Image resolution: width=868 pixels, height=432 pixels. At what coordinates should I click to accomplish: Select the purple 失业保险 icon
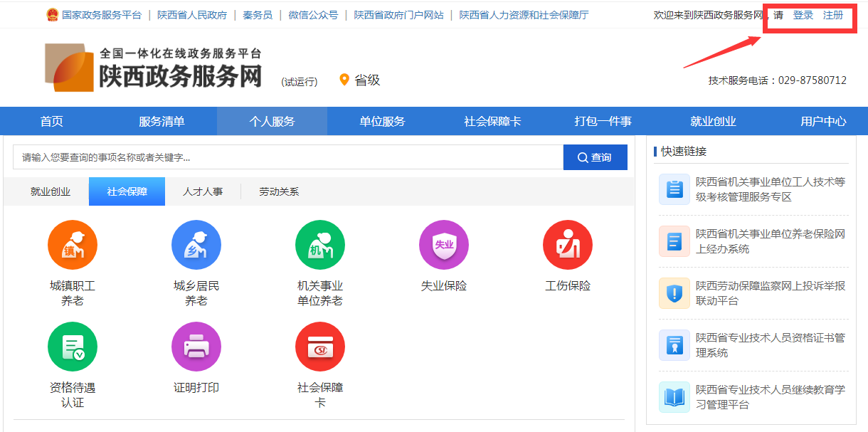pyautogui.click(x=443, y=244)
